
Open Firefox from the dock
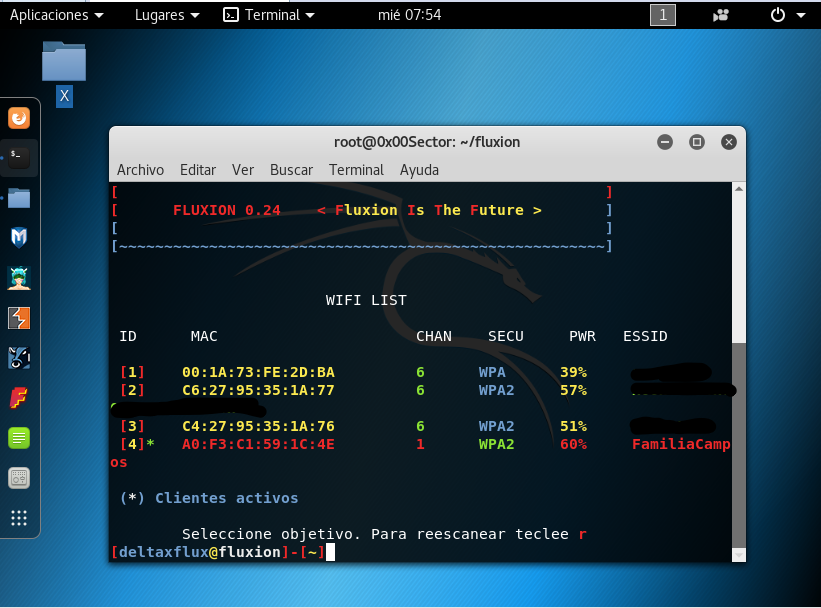click(x=19, y=118)
